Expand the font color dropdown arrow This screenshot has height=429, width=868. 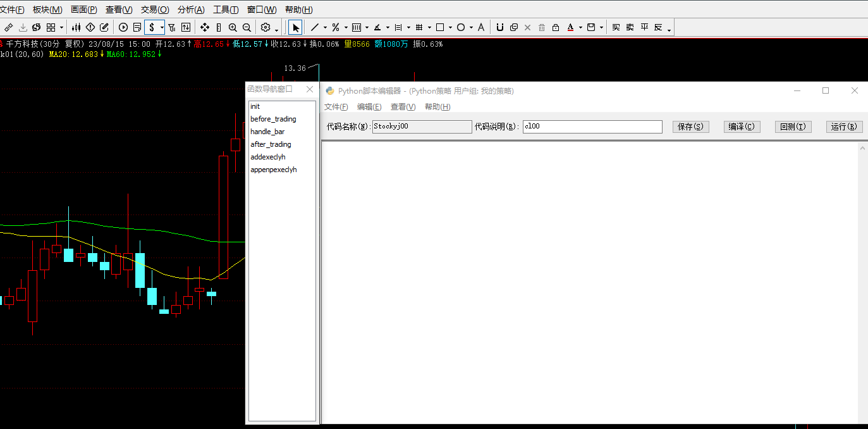580,27
